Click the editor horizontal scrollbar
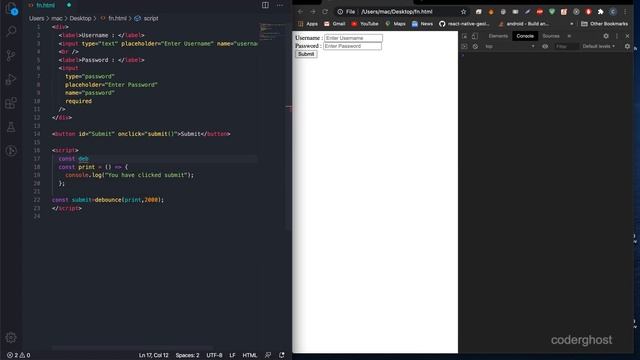640x360 pixels. [x=133, y=348]
